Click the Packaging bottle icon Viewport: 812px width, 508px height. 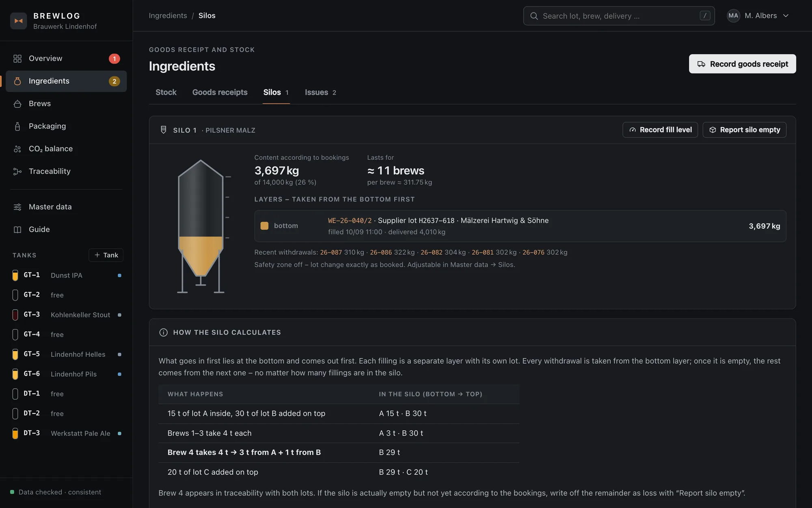(x=17, y=126)
